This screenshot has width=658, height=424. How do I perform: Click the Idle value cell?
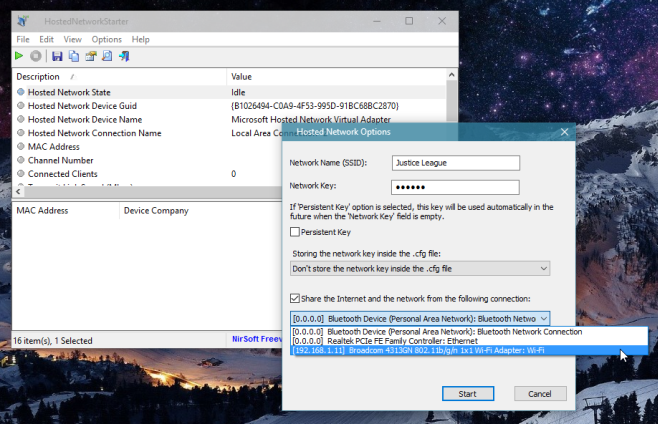pos(238,92)
